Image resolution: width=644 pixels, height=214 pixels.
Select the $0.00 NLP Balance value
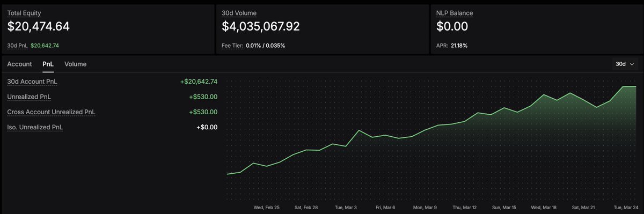click(452, 26)
